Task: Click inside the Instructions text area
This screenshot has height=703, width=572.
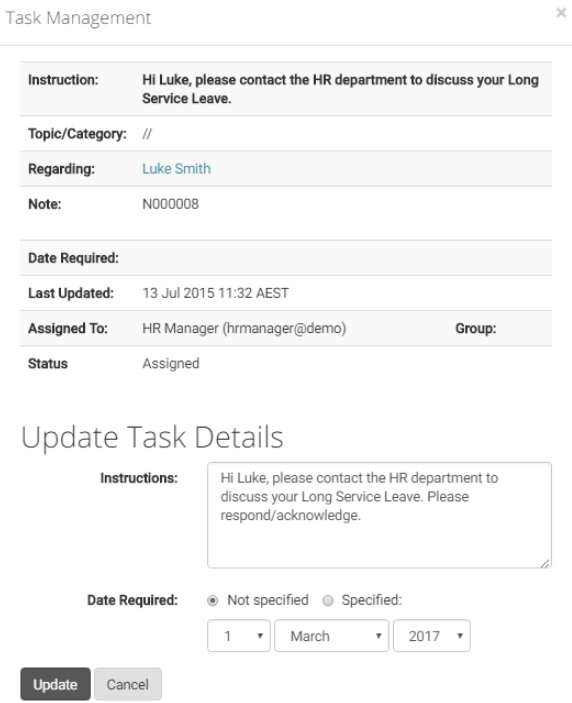Action: (x=379, y=515)
